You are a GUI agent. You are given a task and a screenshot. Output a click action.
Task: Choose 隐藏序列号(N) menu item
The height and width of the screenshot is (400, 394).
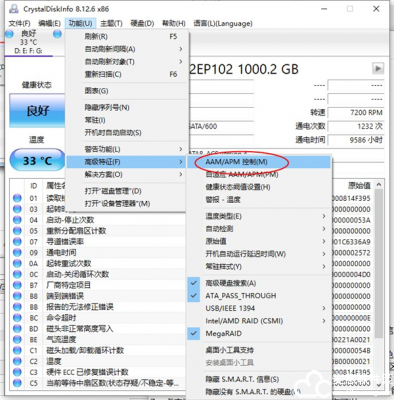pyautogui.click(x=126, y=107)
